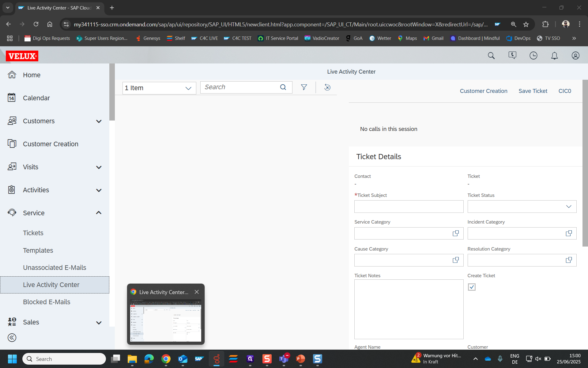Open value help icon for Cause Category
Image resolution: width=588 pixels, height=368 pixels.
pyautogui.click(x=456, y=260)
